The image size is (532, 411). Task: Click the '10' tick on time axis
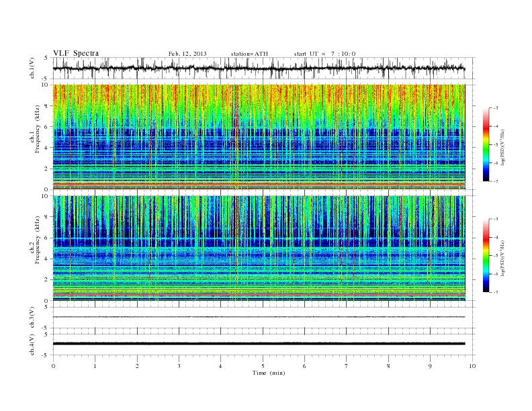pos(472,366)
